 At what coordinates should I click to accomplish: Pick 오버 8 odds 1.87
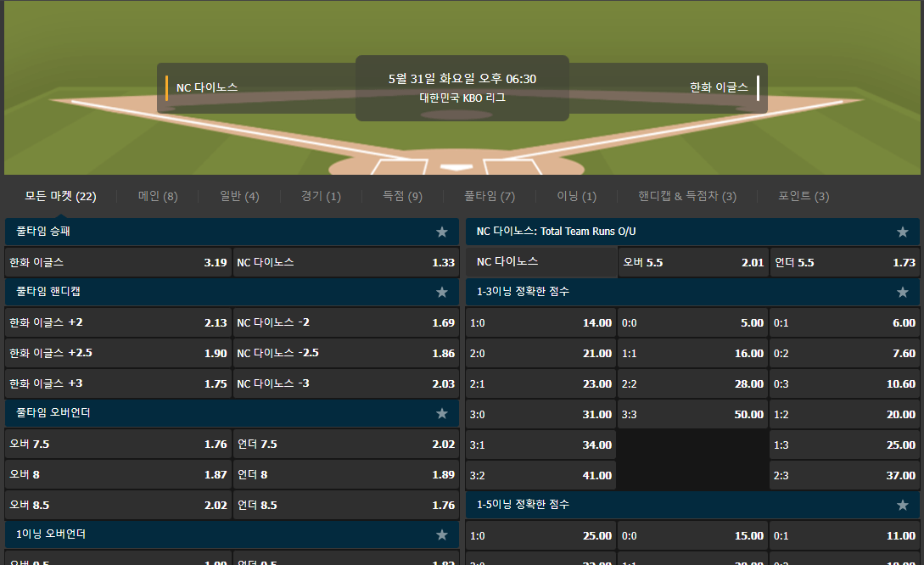(118, 474)
